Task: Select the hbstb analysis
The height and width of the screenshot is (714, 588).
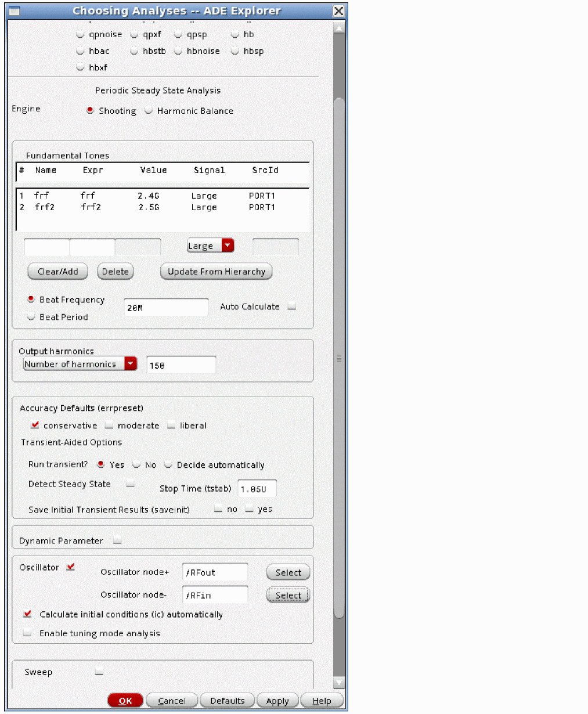Action: coord(135,51)
